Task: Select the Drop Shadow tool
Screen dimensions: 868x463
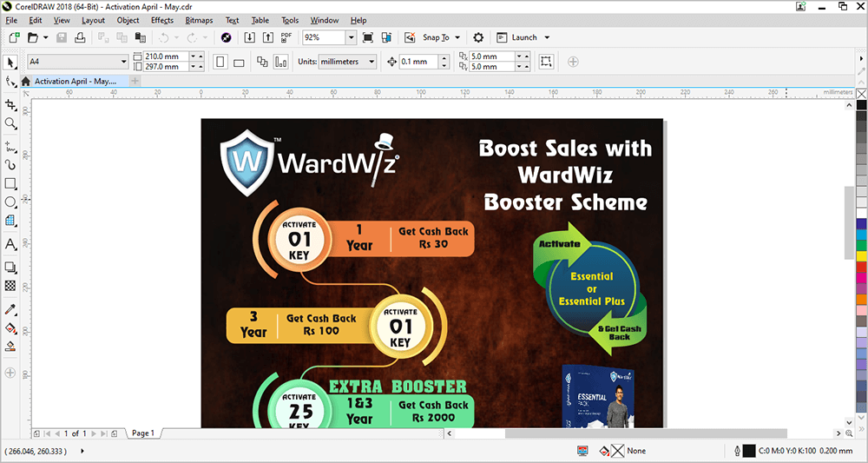Action: 10,268
